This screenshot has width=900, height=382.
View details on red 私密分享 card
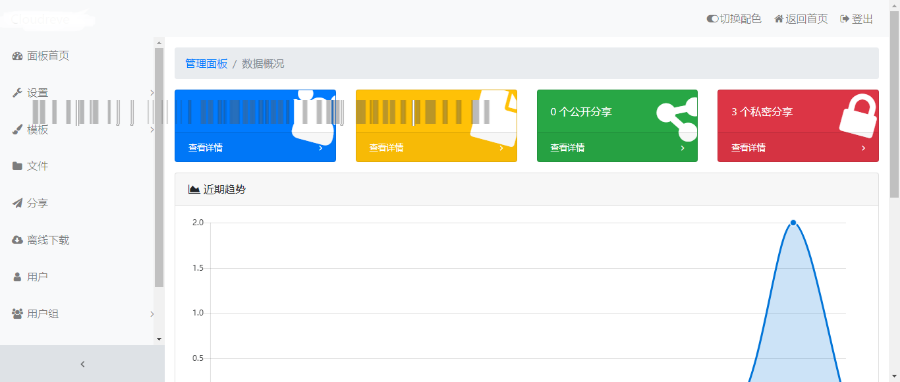pos(798,147)
